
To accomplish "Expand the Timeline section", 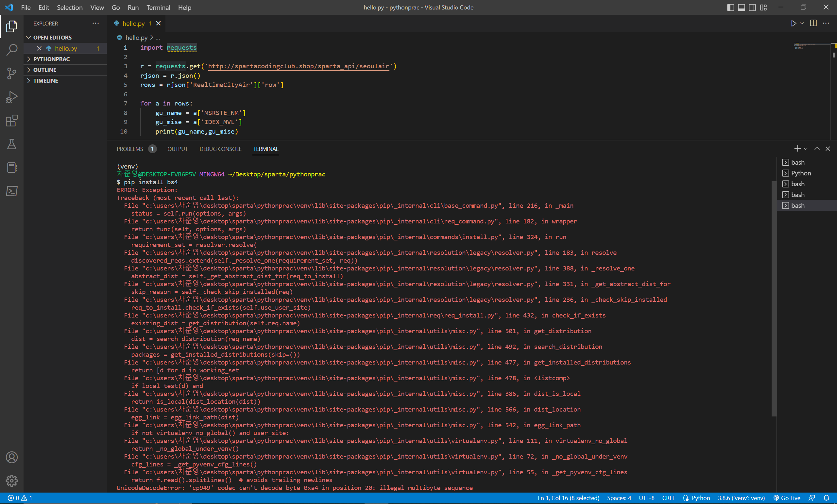I will click(65, 81).
